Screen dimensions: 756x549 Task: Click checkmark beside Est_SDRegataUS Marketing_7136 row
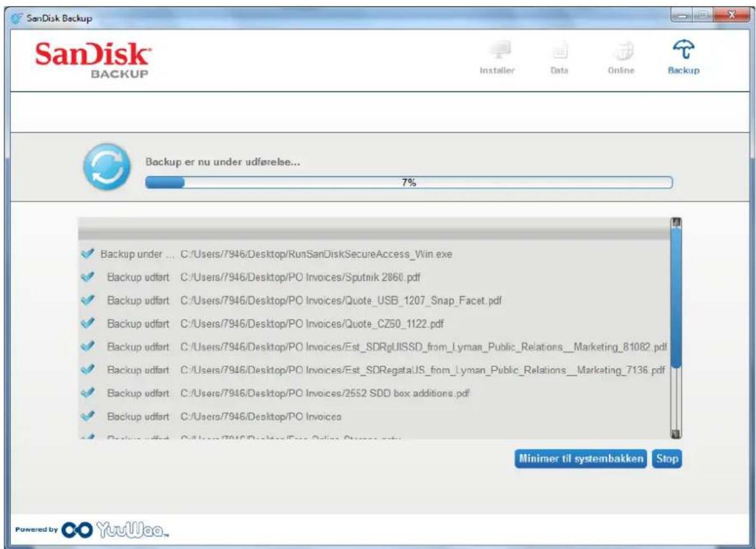[87, 369]
